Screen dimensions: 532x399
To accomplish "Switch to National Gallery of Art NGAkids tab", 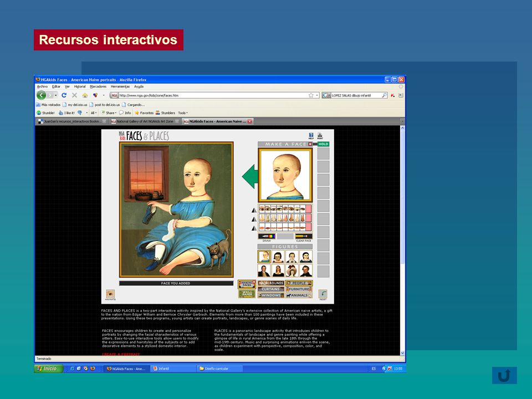I will click(145, 121).
